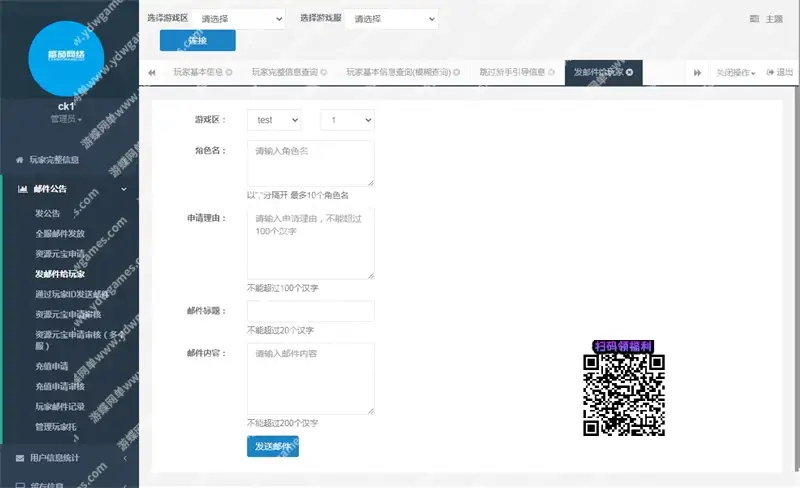Screen dimensions: 800x488
Task: Close the 玩家基本信息查询(模糊查询) tab
Action: coord(457,72)
